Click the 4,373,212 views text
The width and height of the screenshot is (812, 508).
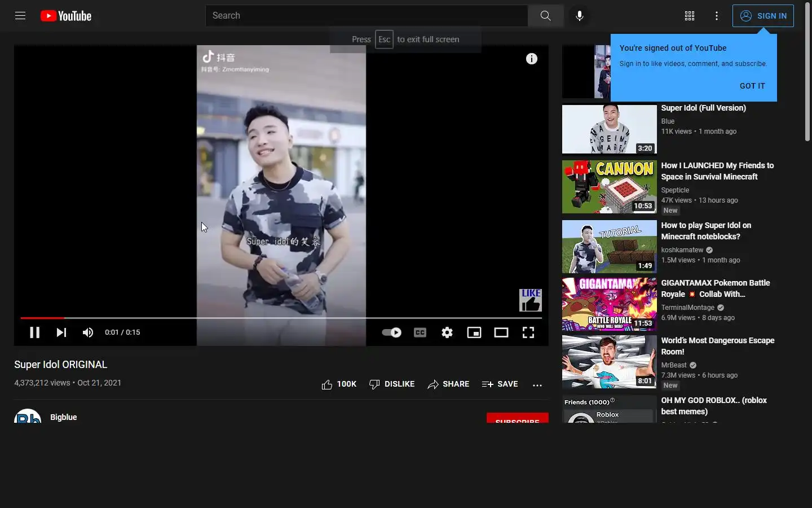(42, 383)
